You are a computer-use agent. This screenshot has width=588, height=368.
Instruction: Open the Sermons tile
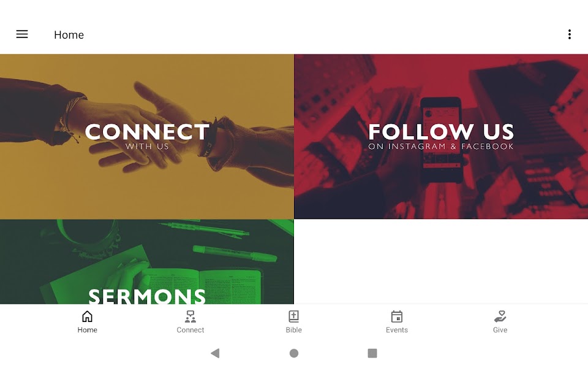pyautogui.click(x=147, y=262)
